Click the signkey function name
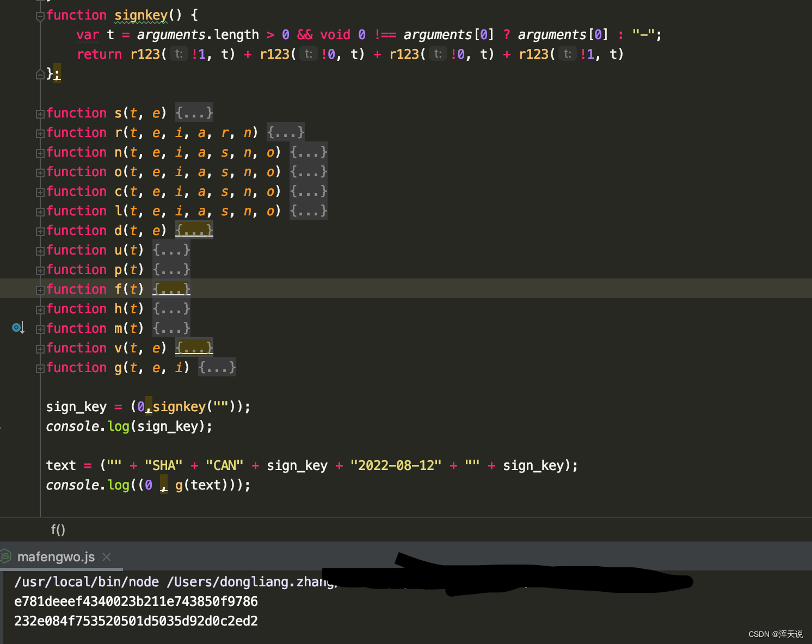 [x=141, y=15]
